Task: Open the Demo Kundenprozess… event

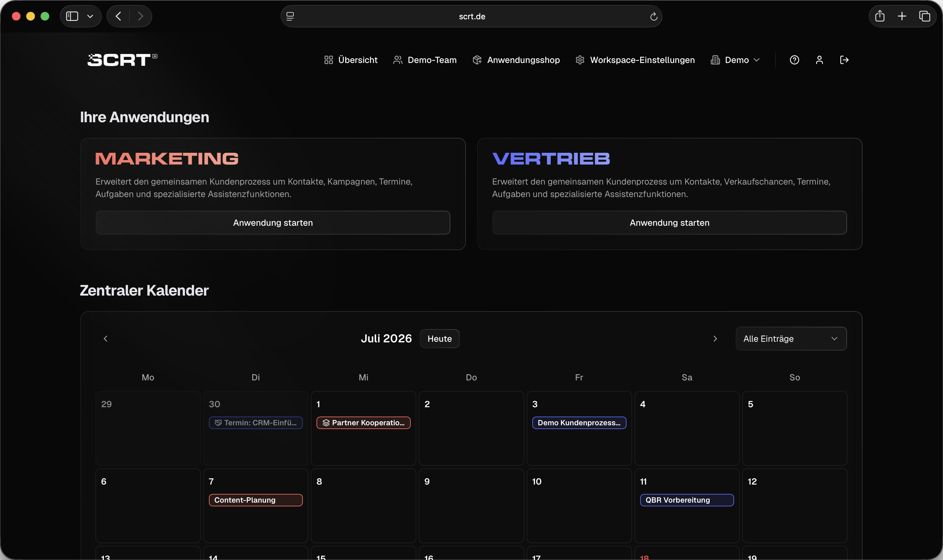Action: coord(579,422)
